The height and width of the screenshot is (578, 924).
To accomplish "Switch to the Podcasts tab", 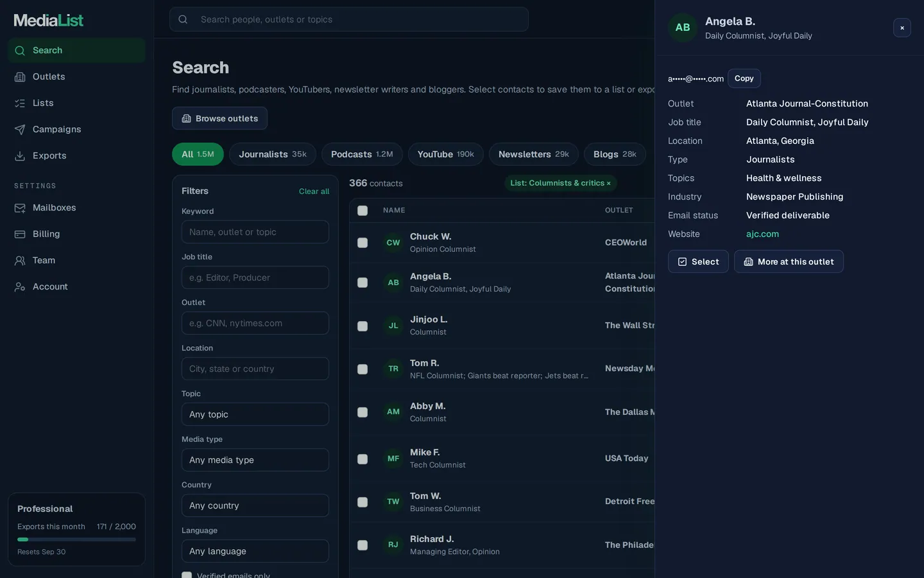I will (362, 154).
